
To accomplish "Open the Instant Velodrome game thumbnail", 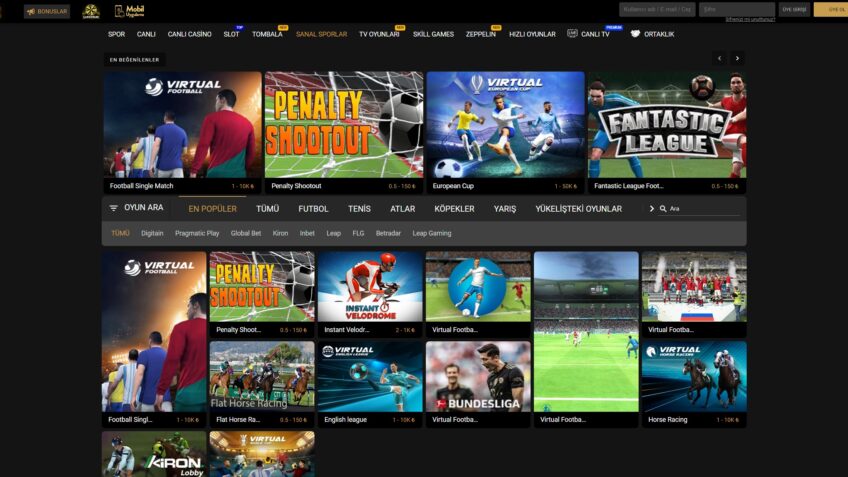I will tap(370, 287).
